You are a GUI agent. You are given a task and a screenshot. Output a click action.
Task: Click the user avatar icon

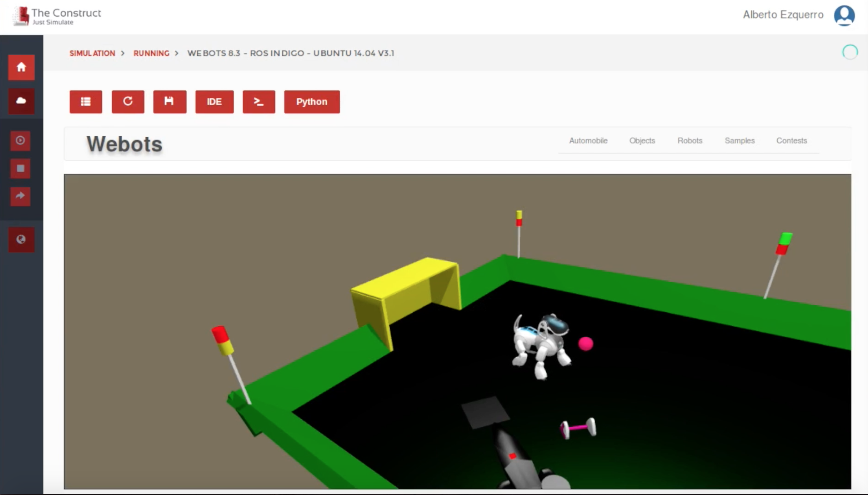point(844,15)
